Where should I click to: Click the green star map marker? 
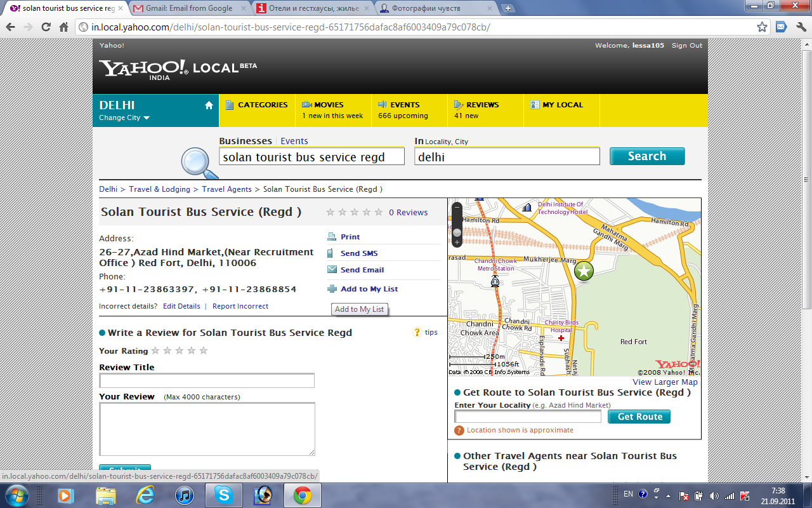(584, 271)
